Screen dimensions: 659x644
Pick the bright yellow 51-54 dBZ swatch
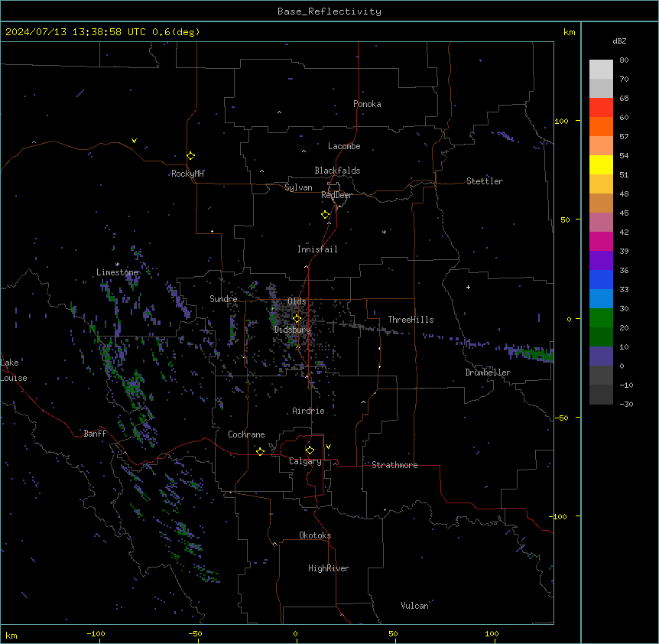[x=601, y=164]
